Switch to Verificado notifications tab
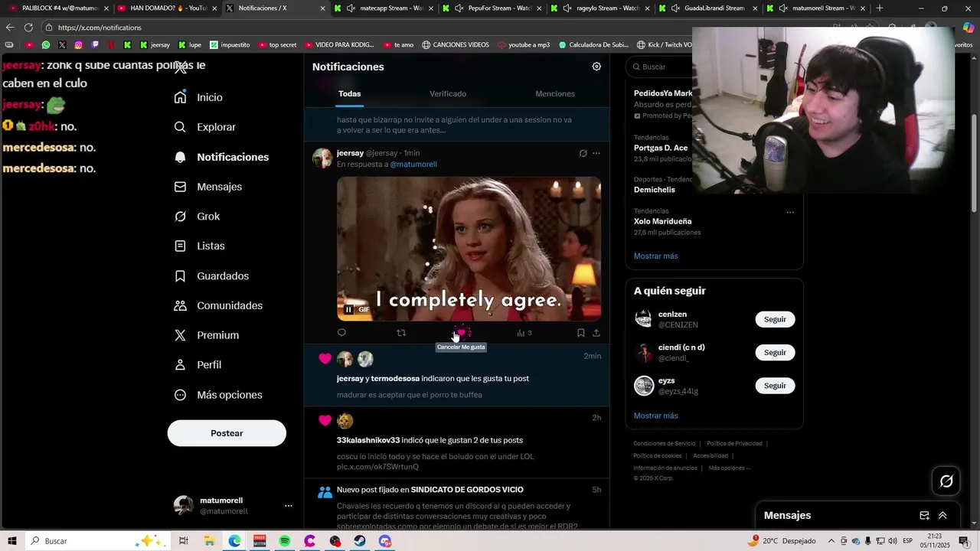Viewport: 980px width, 551px height. click(x=448, y=93)
